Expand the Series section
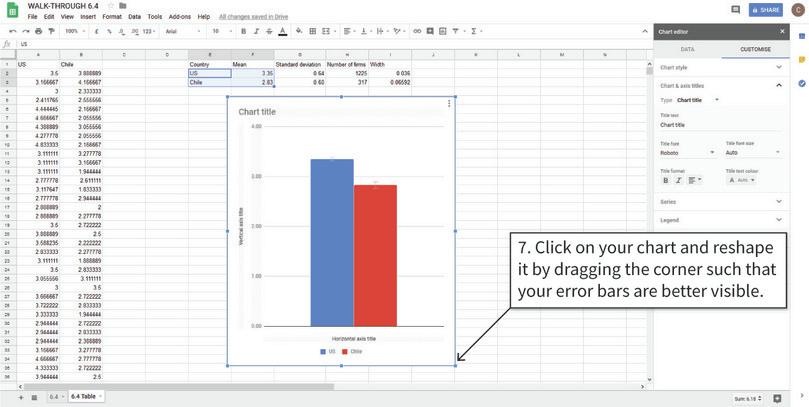Viewport: 809px width, 407px height. (721, 202)
